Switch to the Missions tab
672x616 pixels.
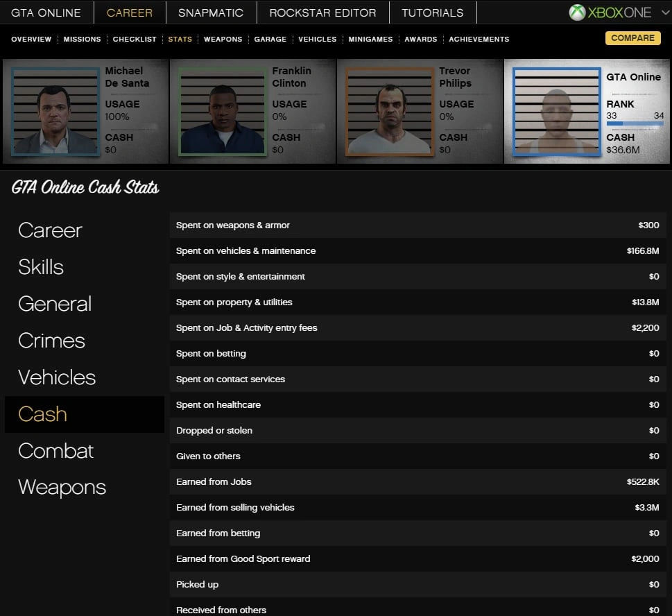coord(83,39)
